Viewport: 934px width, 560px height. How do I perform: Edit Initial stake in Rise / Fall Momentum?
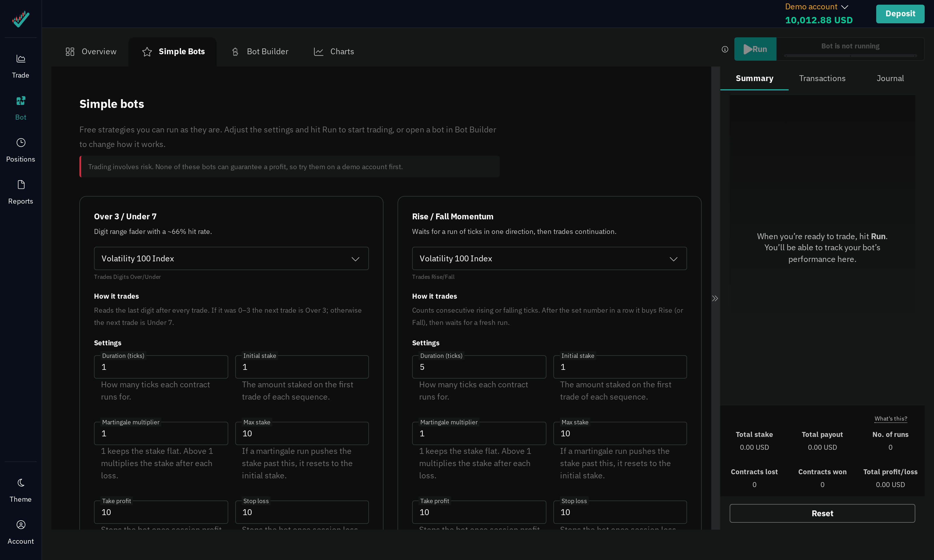(x=620, y=367)
